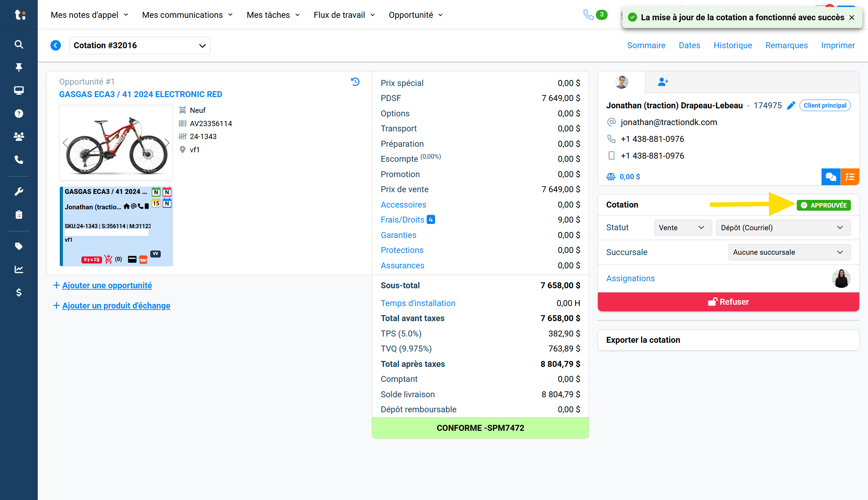Click the shopping cart icon on the unit card

point(108,259)
